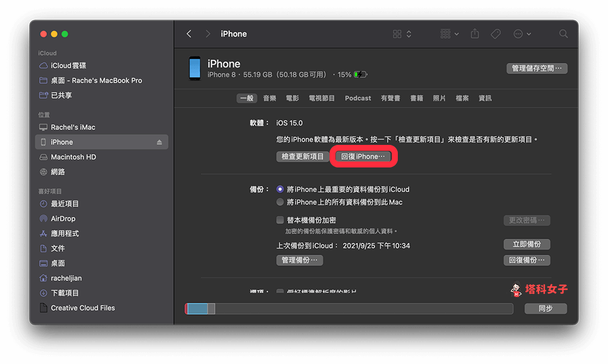This screenshot has width=608, height=364.
Task: Open 網路 network location
Action: tap(52, 172)
